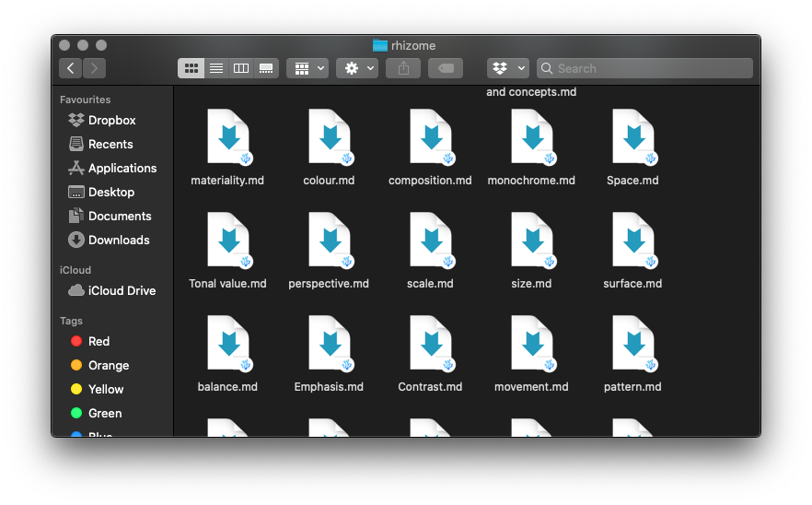Click the Tags sidebar section header
Image resolution: width=812 pixels, height=505 pixels.
point(71,321)
